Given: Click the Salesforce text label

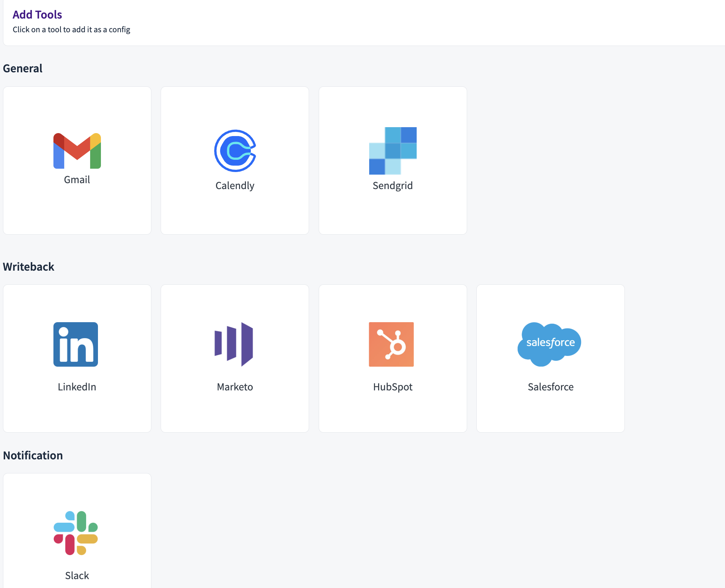Looking at the screenshot, I should point(551,387).
